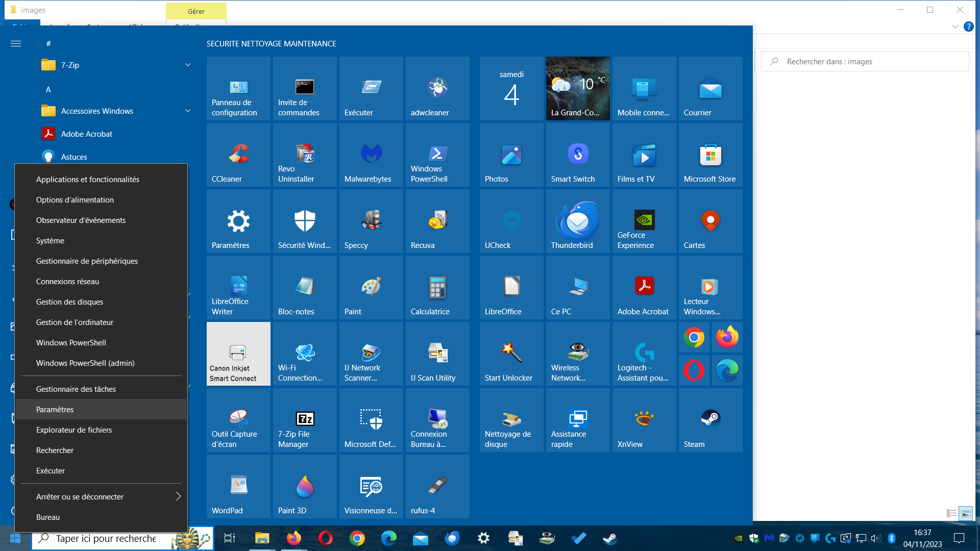Launch the Malwarebytes tile

tap(371, 155)
